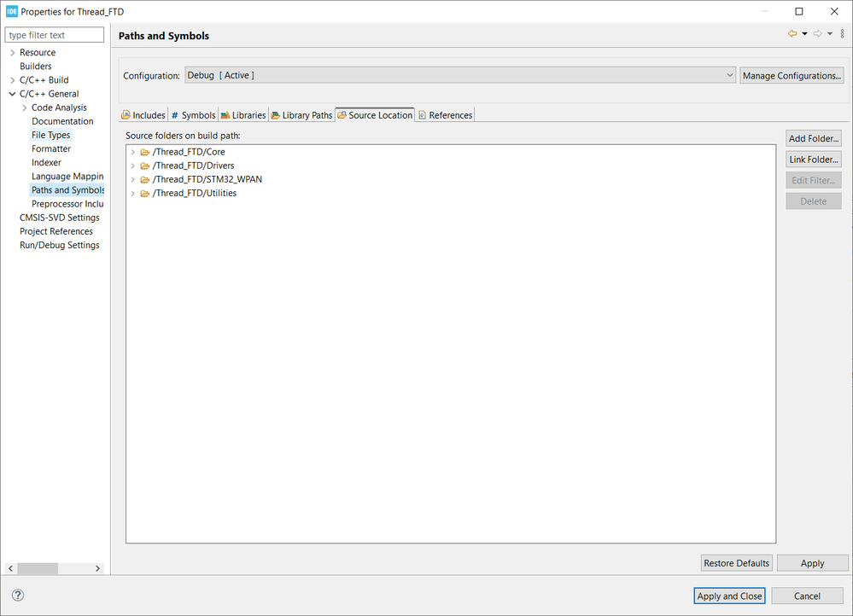
Task: Click the Add Folder button
Action: tap(814, 138)
